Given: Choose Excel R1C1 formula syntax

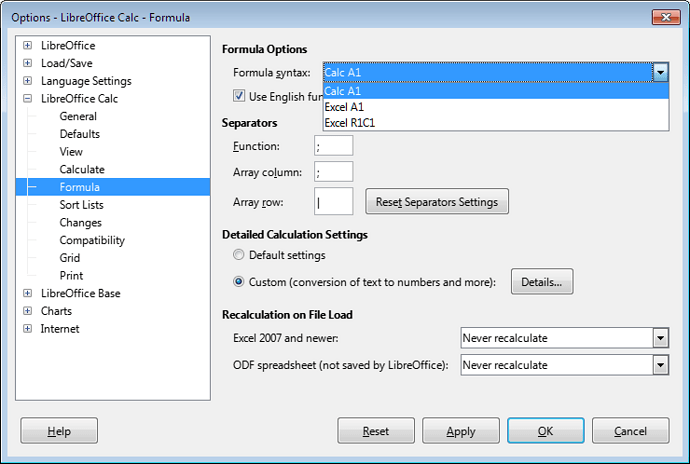Looking at the screenshot, I should 496,123.
